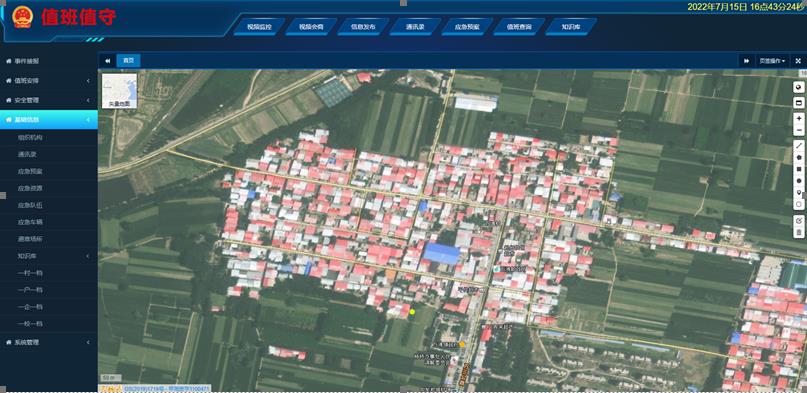Select the place marker pin tool
The image size is (807, 393).
click(x=798, y=193)
